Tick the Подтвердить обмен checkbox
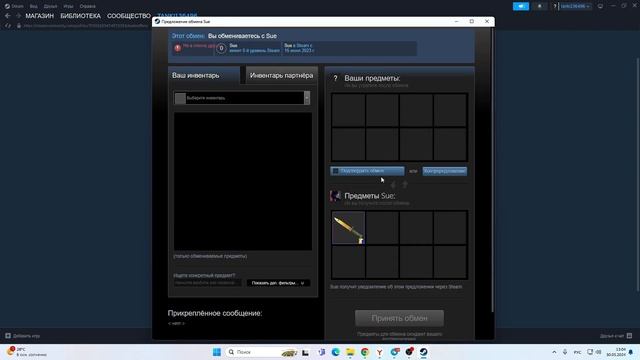The width and height of the screenshot is (640, 360). (336, 171)
